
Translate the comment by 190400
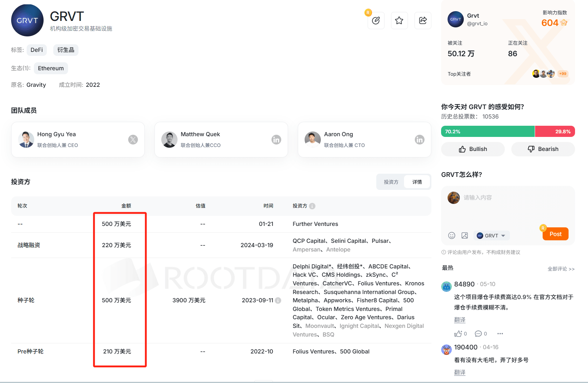click(x=460, y=373)
